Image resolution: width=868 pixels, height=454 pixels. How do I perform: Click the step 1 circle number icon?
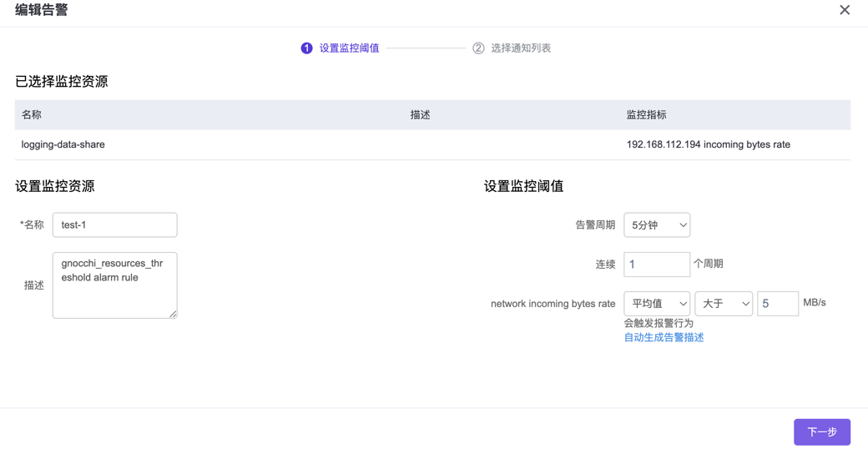tap(306, 48)
